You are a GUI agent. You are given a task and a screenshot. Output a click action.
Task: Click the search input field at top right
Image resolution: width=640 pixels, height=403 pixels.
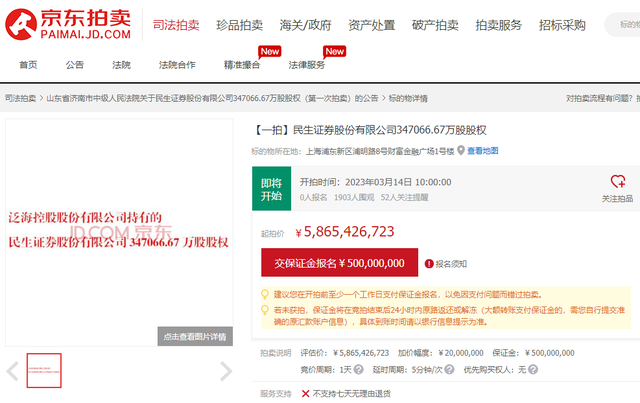622,24
